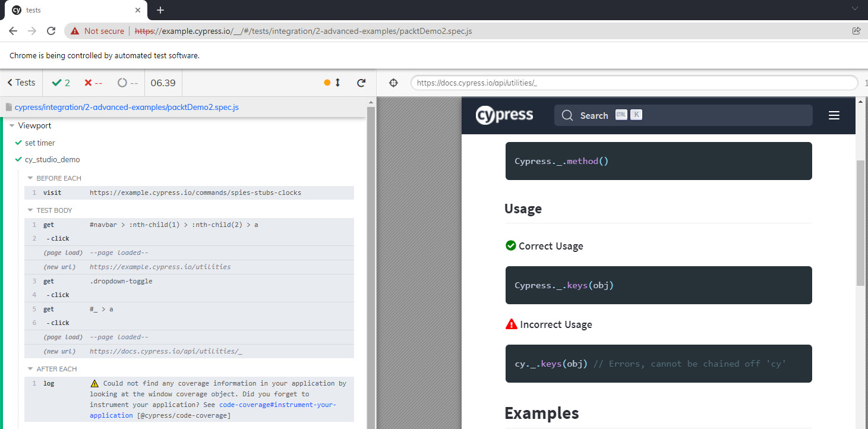The height and width of the screenshot is (429, 868).
Task: Click the docs Search box
Action: 683,115
